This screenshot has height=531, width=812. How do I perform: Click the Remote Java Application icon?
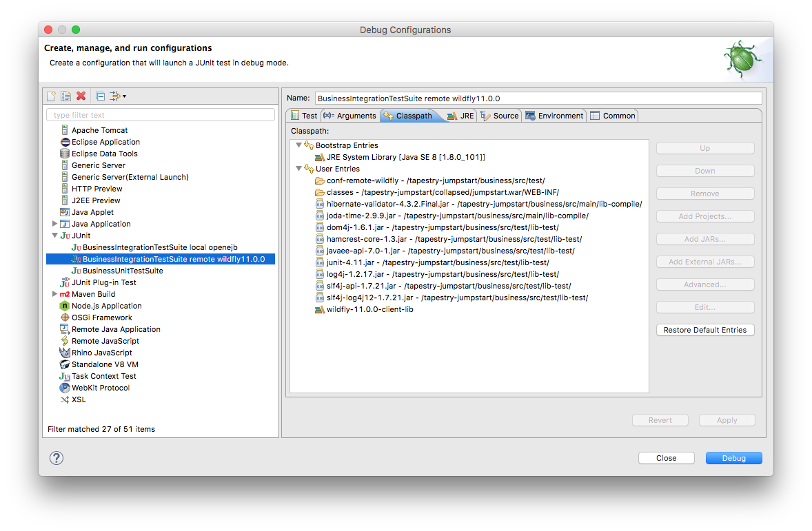pyautogui.click(x=65, y=329)
